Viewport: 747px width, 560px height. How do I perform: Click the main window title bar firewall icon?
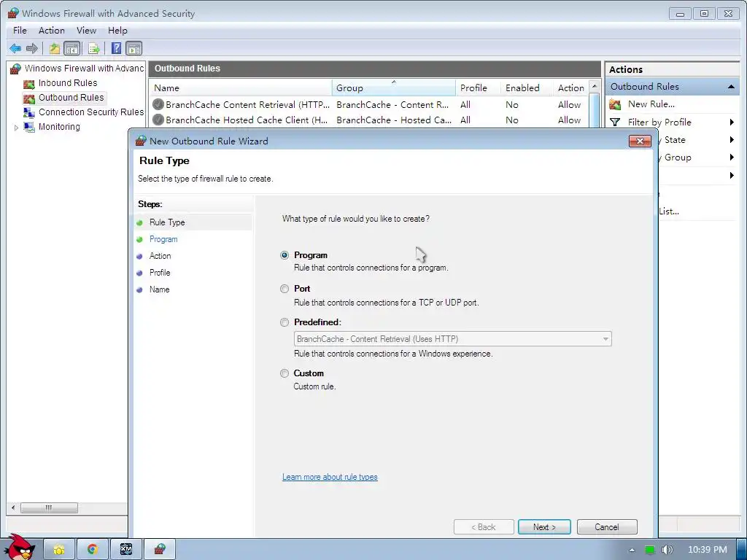point(13,13)
